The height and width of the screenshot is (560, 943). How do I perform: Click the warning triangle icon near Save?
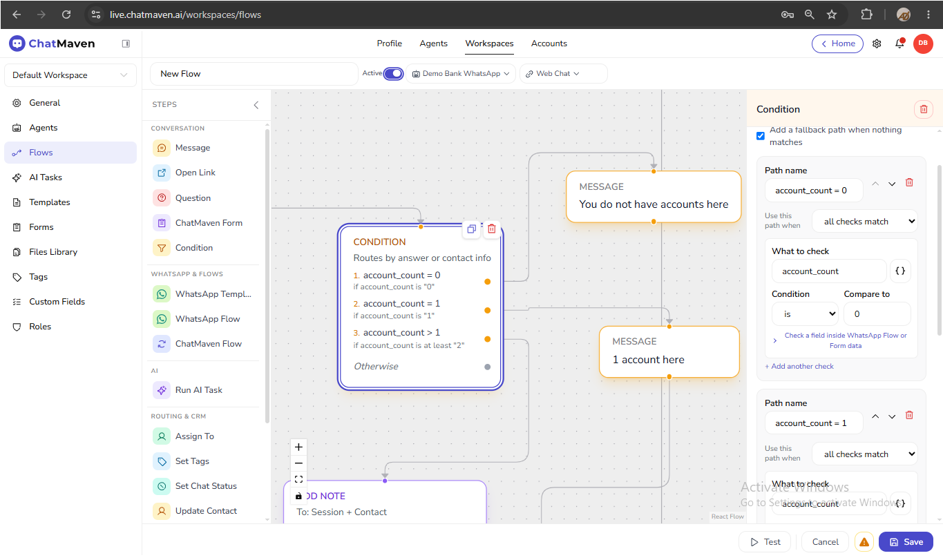[x=864, y=542]
